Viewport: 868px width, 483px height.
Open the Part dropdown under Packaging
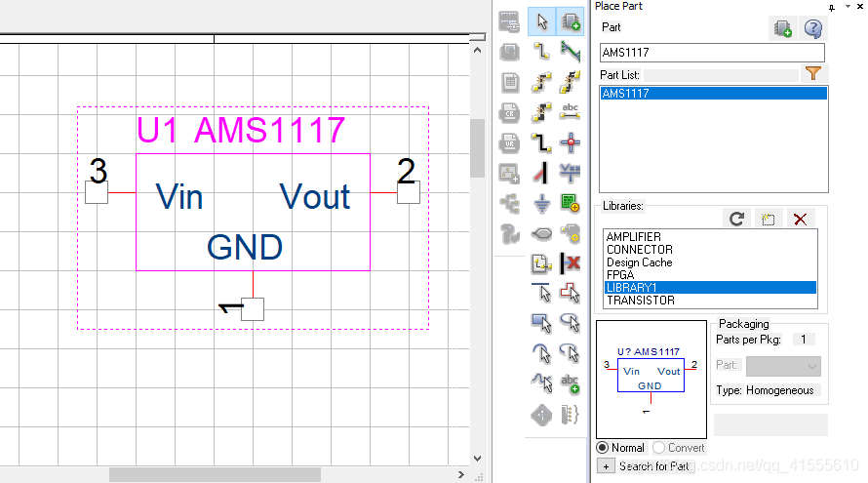[783, 366]
